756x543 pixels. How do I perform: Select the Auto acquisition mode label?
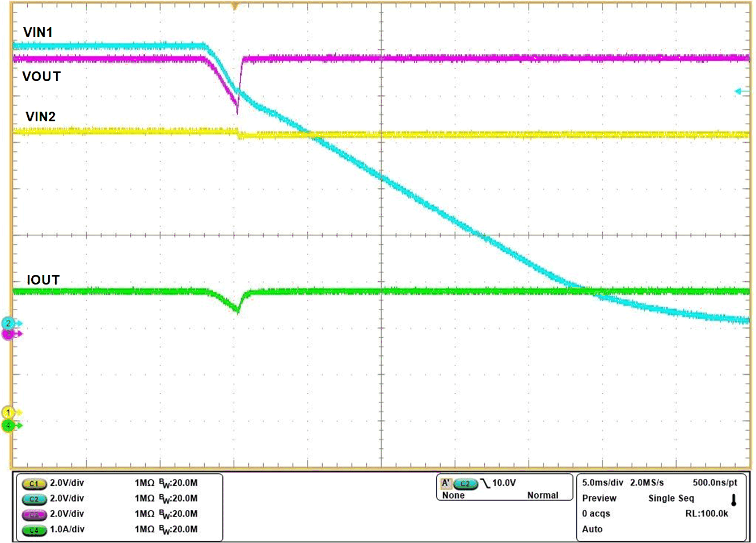tap(591, 529)
